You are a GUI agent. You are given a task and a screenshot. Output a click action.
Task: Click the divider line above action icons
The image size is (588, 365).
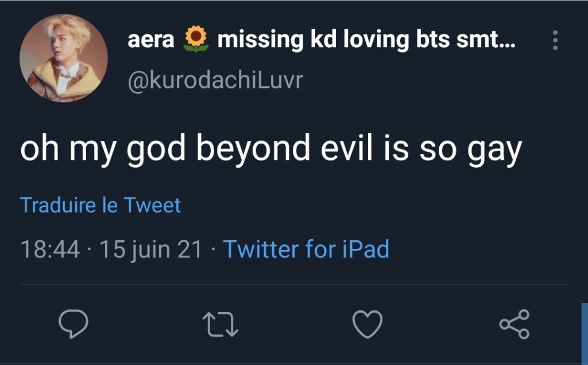coord(294,285)
